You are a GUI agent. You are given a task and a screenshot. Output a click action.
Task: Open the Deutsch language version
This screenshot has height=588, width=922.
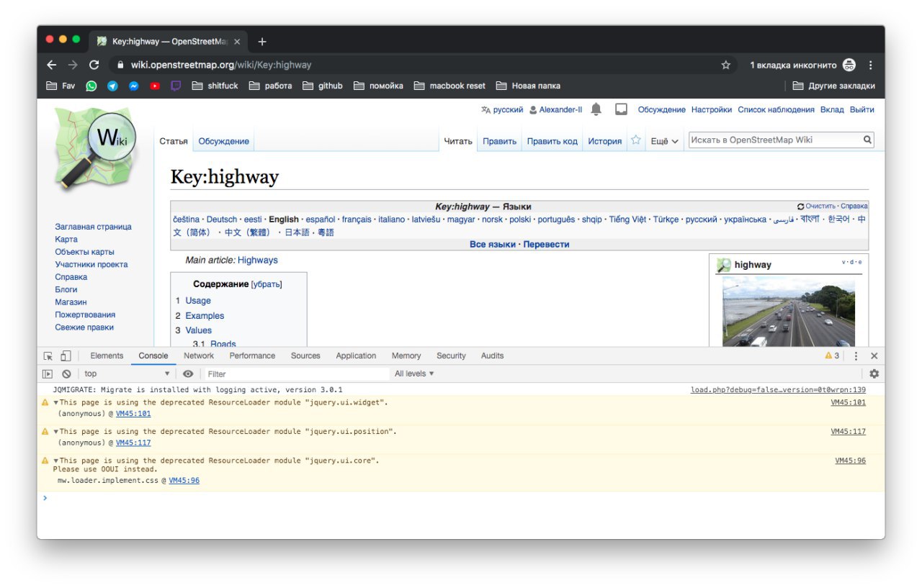(x=222, y=220)
